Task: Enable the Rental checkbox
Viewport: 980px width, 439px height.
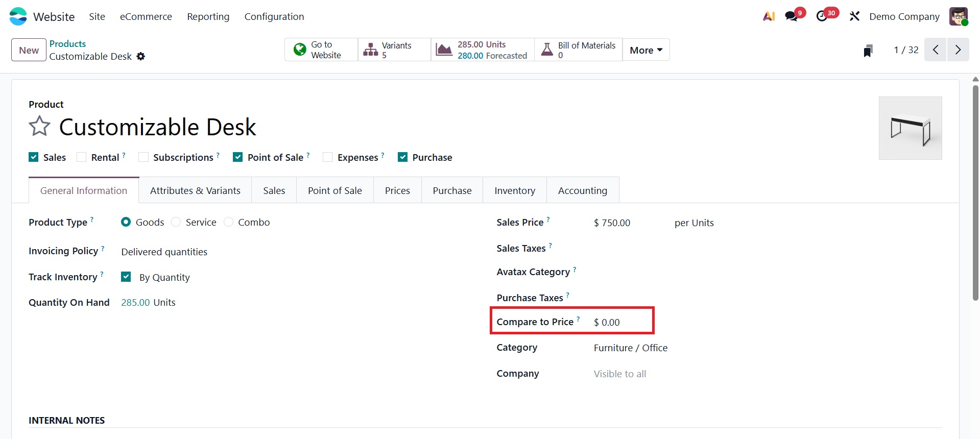Action: pos(82,157)
